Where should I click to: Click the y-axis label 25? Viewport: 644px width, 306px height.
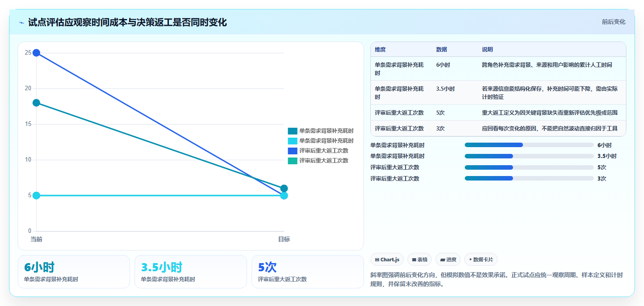[x=28, y=53]
